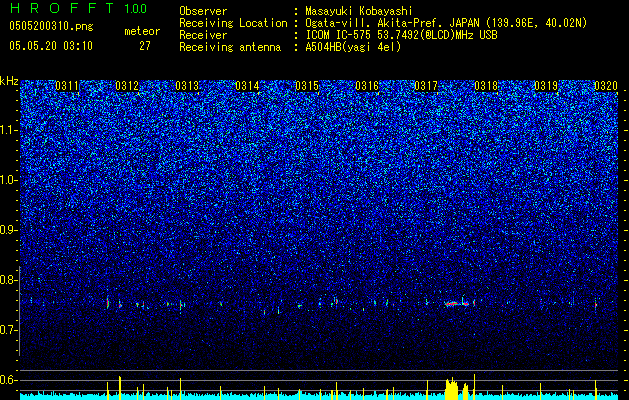Click the wide yellow intensity burst near 0317
Screen dimensions: 629x400
pyautogui.click(x=452, y=389)
